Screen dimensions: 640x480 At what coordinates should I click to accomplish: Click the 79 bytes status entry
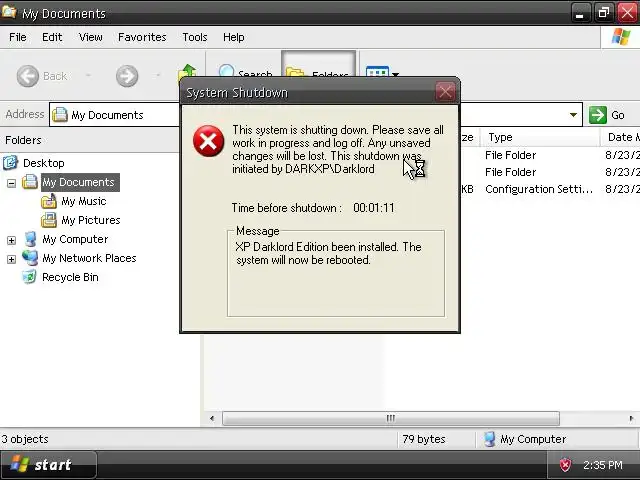(x=424, y=439)
